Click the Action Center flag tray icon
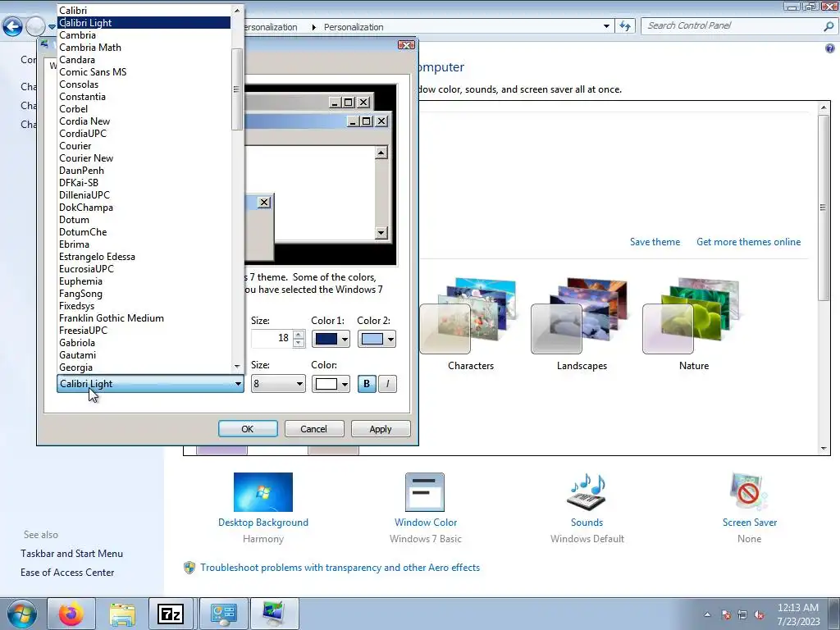The width and height of the screenshot is (840, 630). click(x=726, y=614)
